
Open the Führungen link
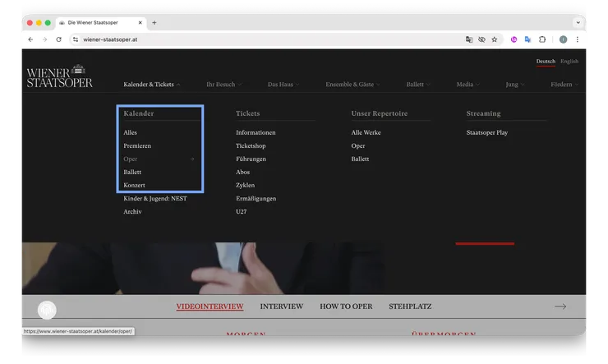click(x=251, y=159)
